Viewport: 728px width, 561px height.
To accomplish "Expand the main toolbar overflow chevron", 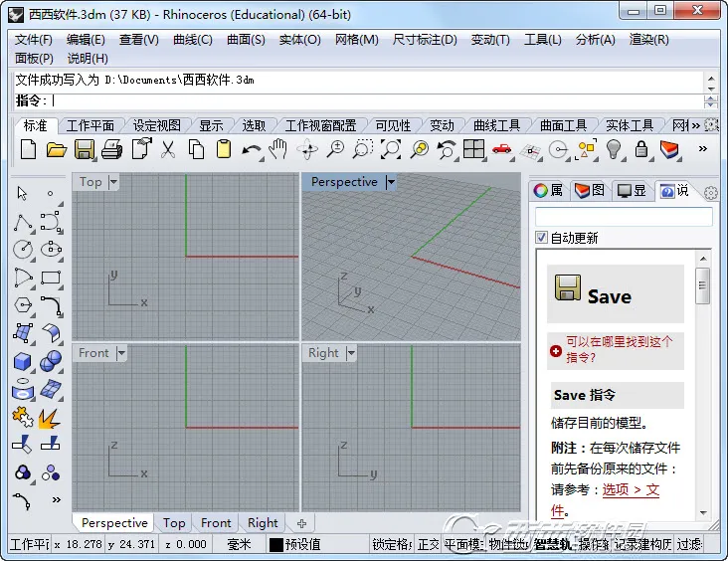I will tap(702, 148).
